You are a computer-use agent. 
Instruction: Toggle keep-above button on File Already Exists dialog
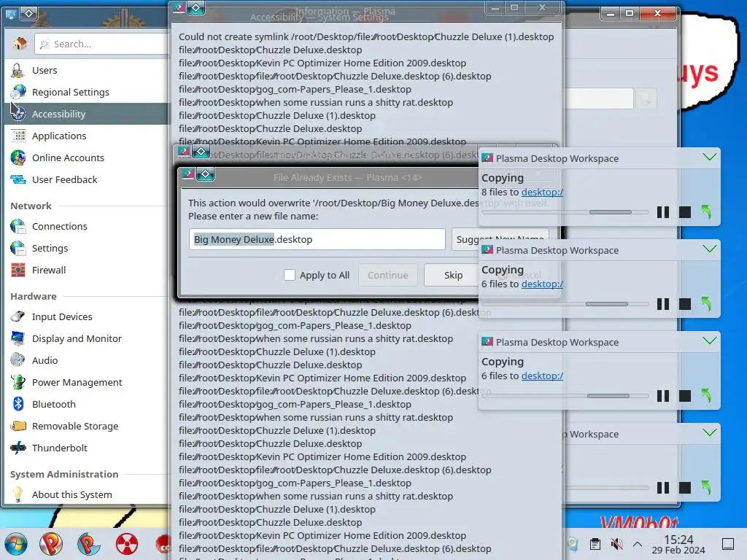point(205,175)
